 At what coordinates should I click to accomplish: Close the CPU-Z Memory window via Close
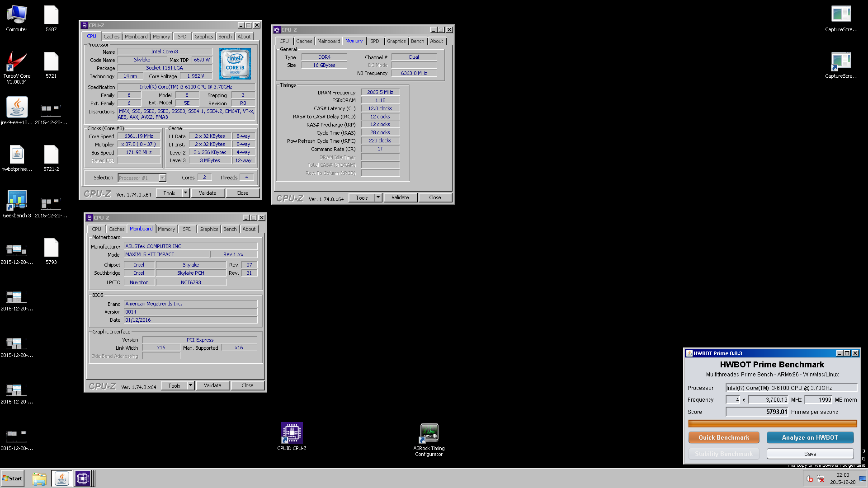pos(435,197)
